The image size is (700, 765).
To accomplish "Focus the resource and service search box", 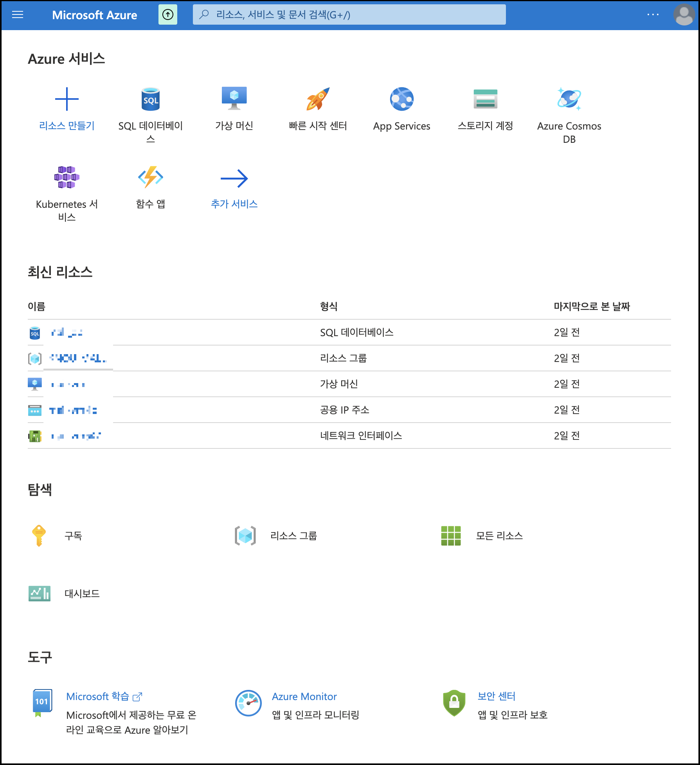I will [x=349, y=15].
